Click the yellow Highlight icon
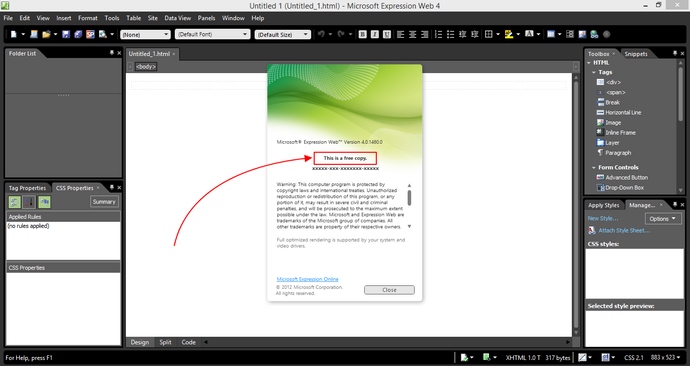Image resolution: width=690 pixels, height=366 pixels. [509, 34]
